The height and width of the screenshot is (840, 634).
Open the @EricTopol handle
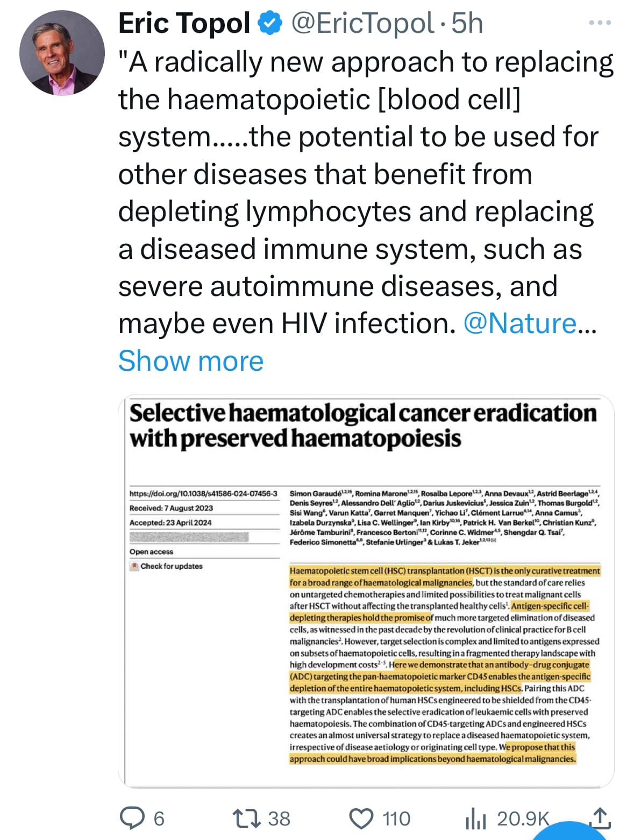[x=362, y=23]
